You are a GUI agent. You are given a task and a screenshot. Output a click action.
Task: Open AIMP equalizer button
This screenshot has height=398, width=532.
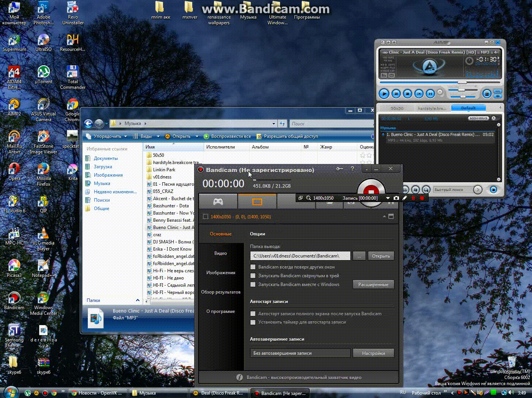[x=497, y=91]
